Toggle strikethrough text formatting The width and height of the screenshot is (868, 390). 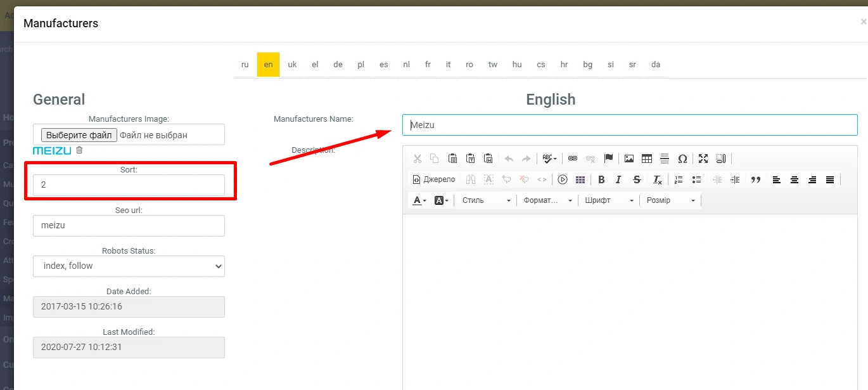click(637, 179)
